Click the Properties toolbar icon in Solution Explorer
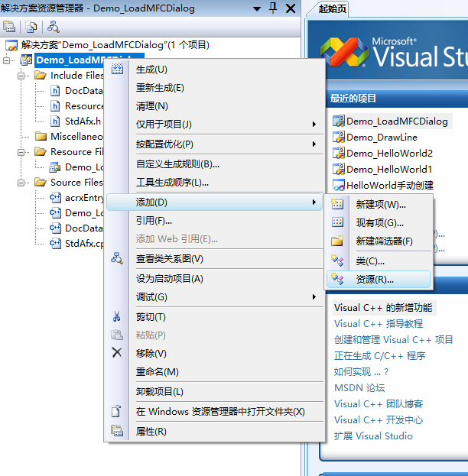 coord(9,27)
